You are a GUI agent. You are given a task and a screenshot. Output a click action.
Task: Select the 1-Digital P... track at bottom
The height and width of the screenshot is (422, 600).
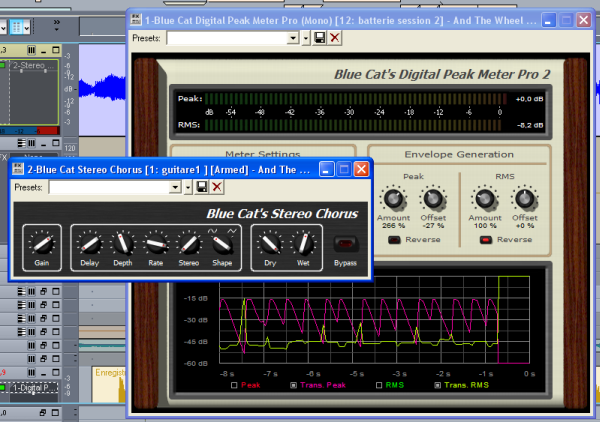(x=33, y=388)
